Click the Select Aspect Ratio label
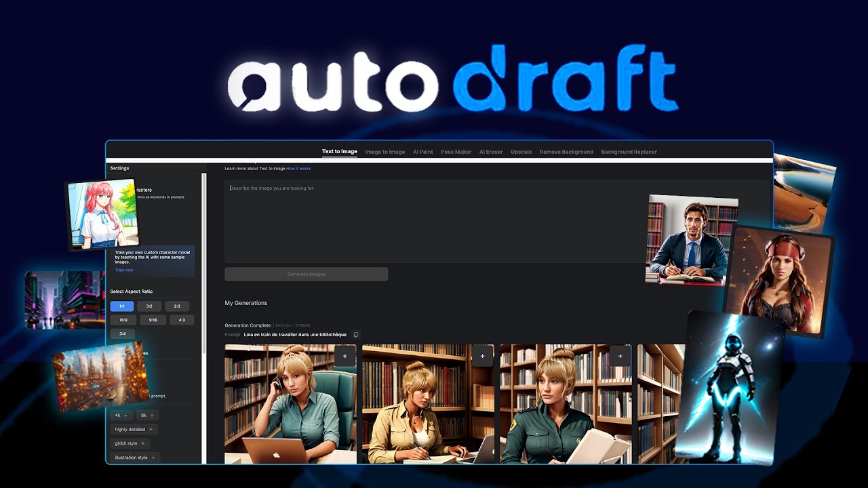The width and height of the screenshot is (868, 488). 131,291
